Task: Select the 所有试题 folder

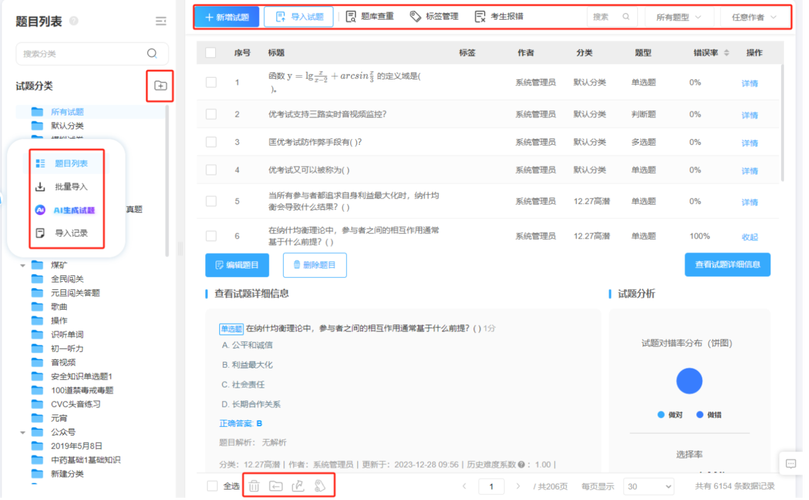Action: click(x=67, y=112)
